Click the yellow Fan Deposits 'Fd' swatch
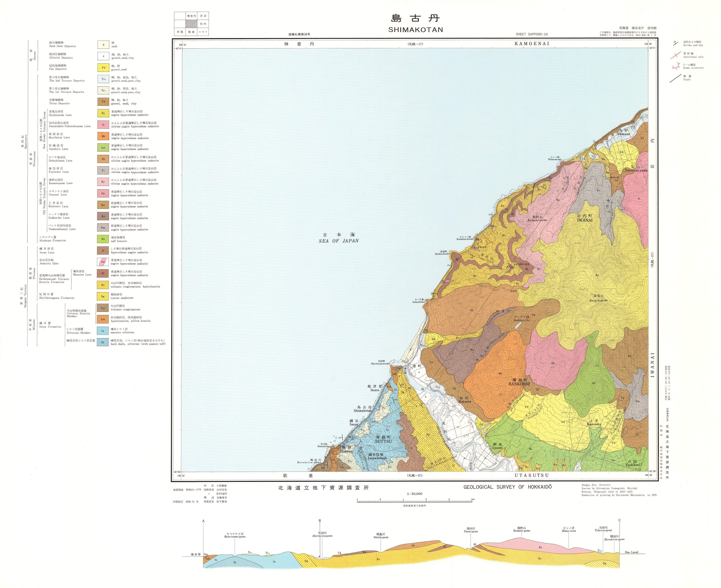Screen dimensions: 721x588 click(103, 67)
